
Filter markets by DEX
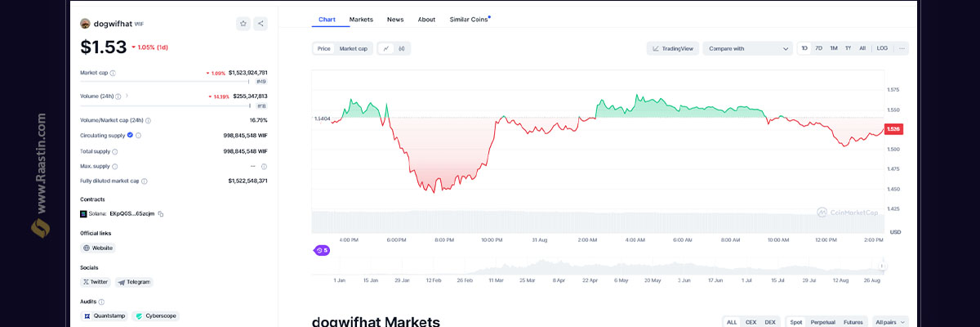770,322
